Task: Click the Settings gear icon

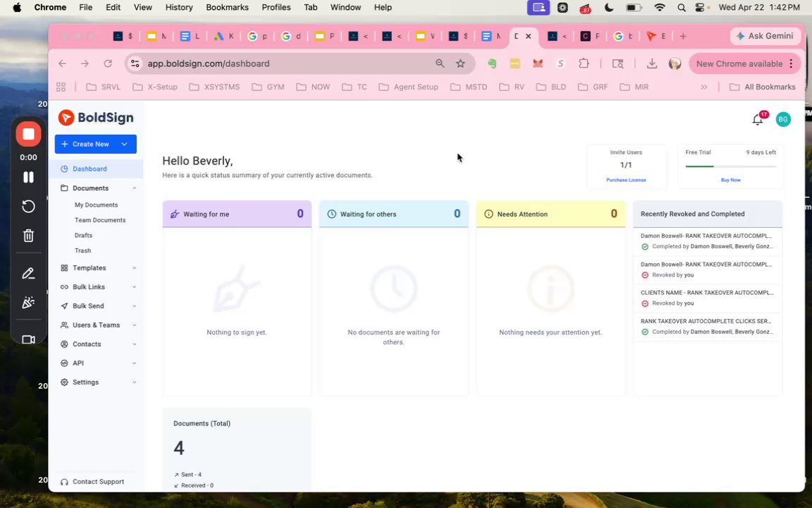Action: [64, 382]
